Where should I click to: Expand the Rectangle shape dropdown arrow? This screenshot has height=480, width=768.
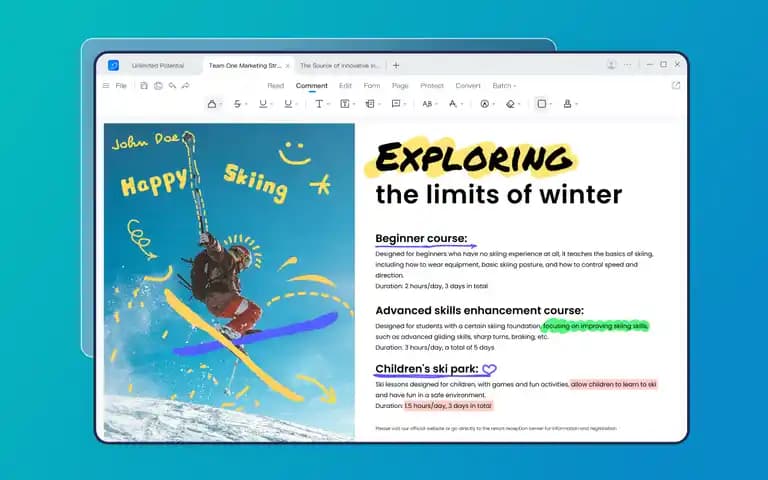coord(551,104)
